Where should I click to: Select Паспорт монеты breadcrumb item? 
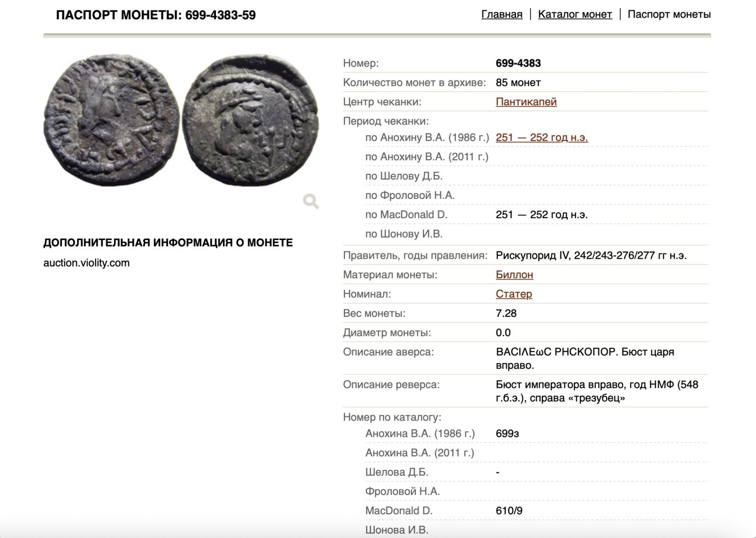tap(669, 15)
